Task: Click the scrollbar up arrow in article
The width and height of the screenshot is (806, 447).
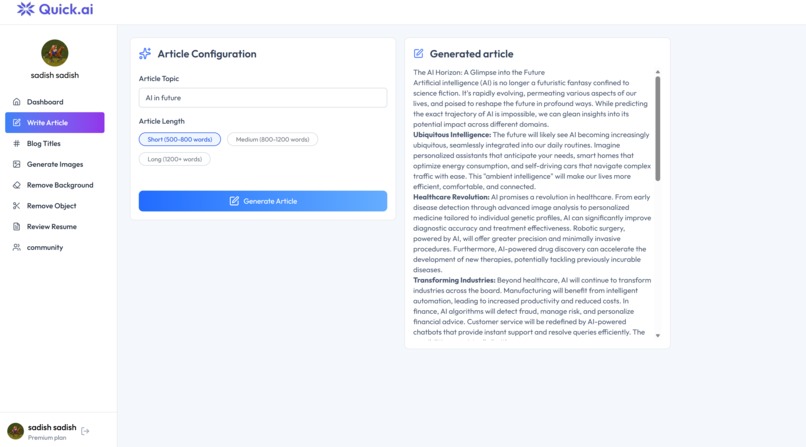Action: (x=658, y=72)
